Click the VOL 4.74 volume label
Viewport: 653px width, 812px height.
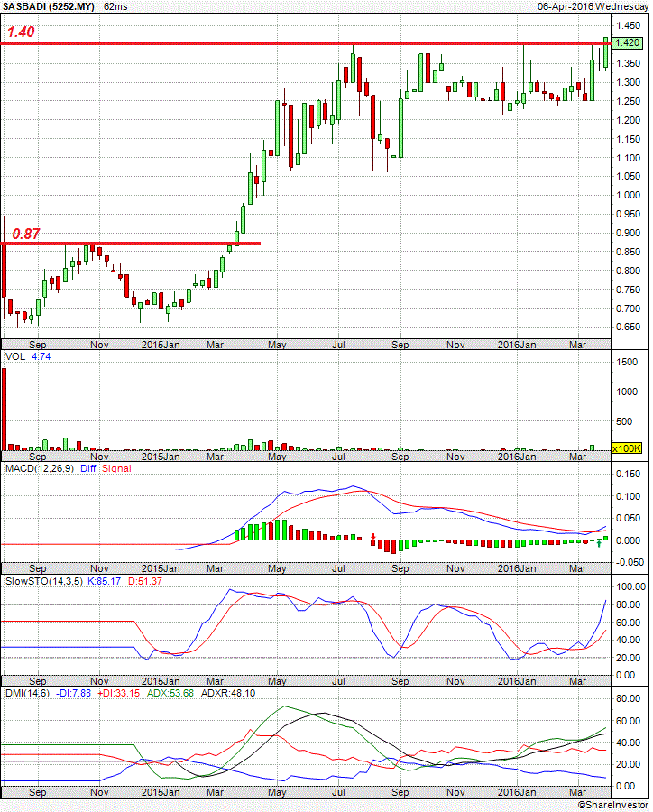coord(28,356)
